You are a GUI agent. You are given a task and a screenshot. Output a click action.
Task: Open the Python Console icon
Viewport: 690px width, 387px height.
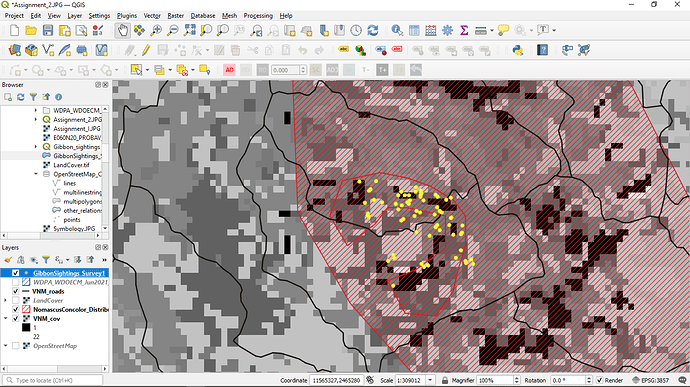coord(518,50)
